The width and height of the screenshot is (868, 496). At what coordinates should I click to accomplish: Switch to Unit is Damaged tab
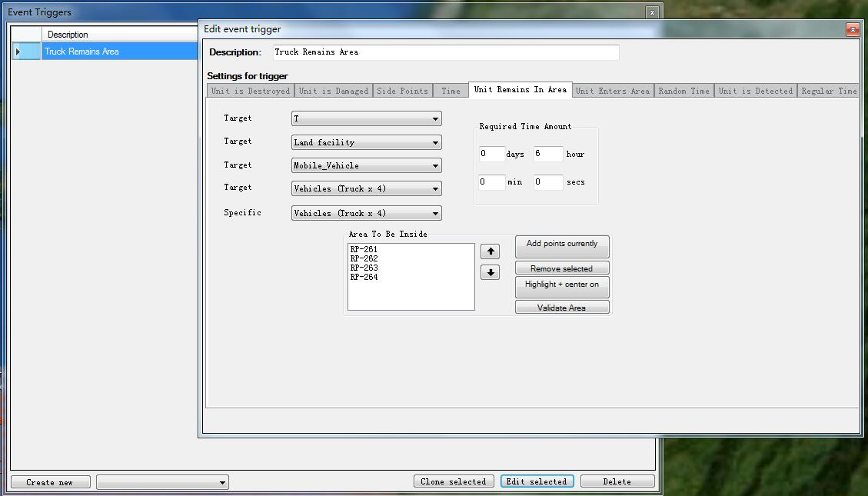[333, 91]
